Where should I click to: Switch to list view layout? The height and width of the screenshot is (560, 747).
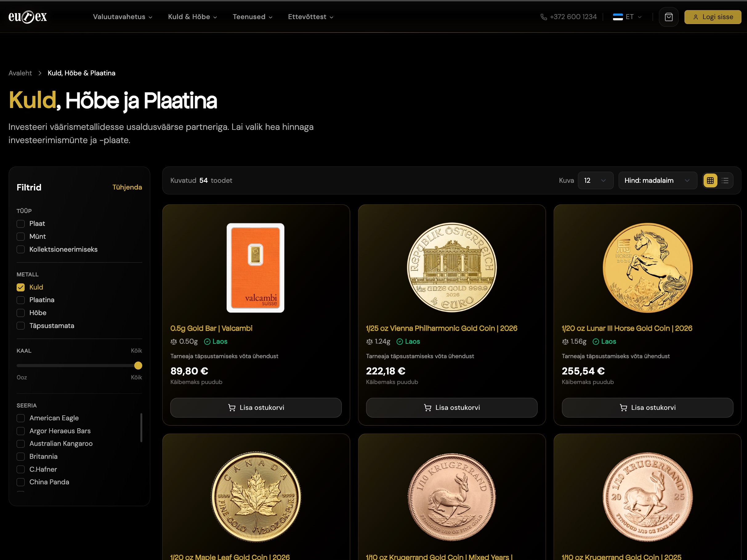725,180
